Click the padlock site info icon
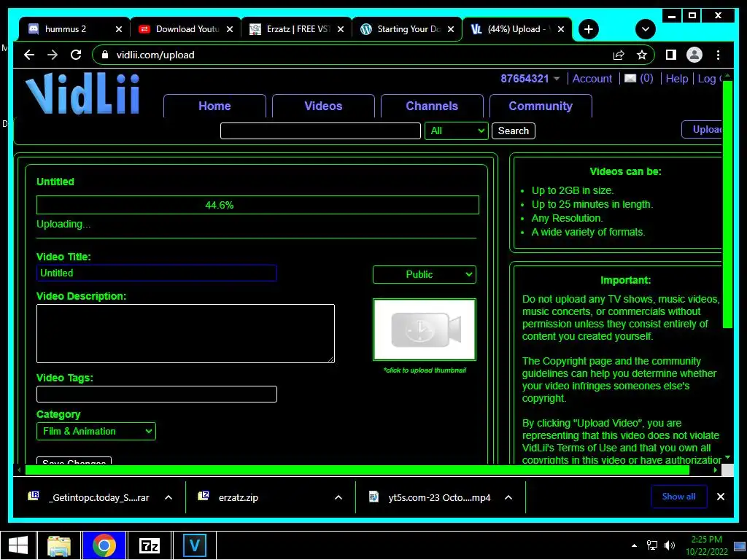 (105, 55)
